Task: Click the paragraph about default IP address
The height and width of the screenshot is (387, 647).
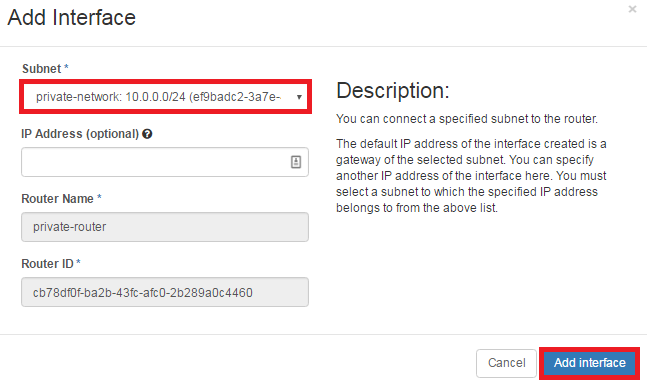Action: (471, 176)
